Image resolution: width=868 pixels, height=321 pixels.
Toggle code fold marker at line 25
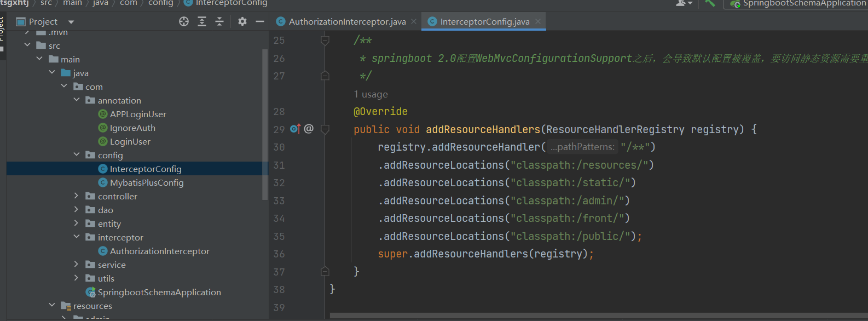coord(325,41)
